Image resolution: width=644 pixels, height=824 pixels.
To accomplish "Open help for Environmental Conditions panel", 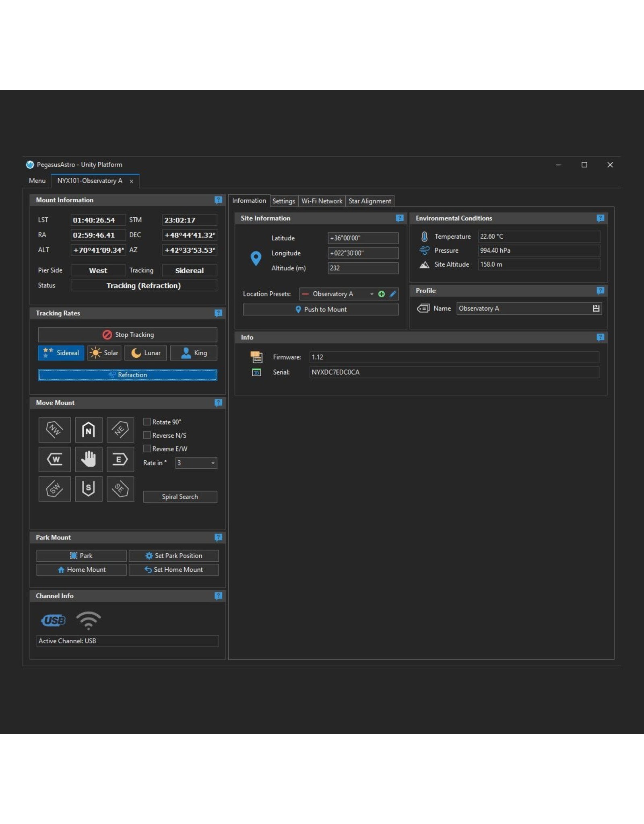I will (600, 218).
